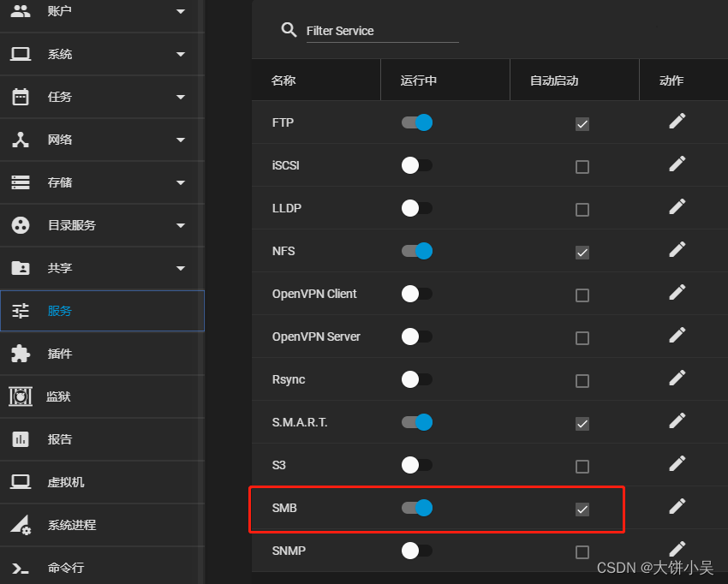Uncheck SMB start automatically checkbox
The width and height of the screenshot is (728, 584).
click(582, 510)
